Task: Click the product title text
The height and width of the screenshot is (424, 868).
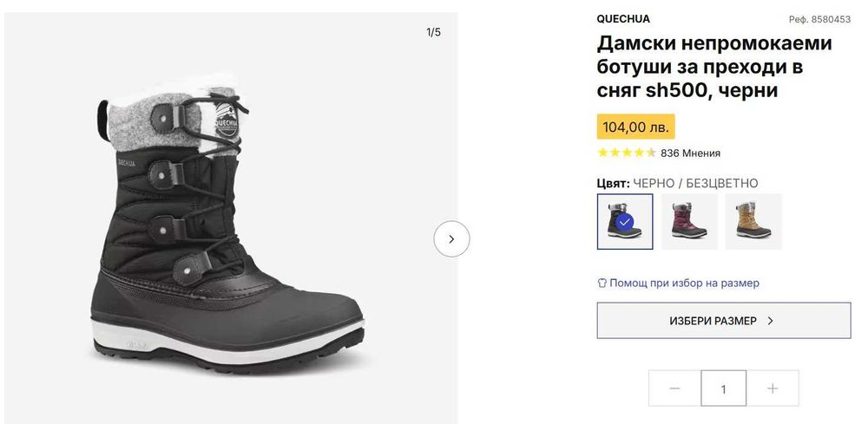Action: [x=713, y=67]
